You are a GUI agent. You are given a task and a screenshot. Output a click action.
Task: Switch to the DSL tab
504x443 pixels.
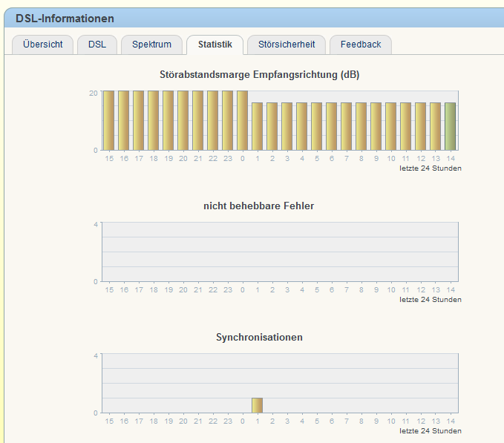coord(97,45)
